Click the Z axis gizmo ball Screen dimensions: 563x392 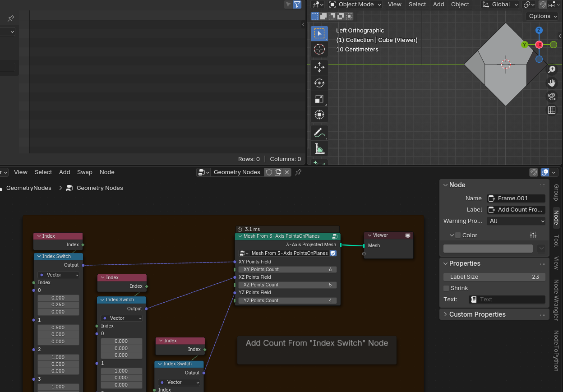click(x=539, y=30)
